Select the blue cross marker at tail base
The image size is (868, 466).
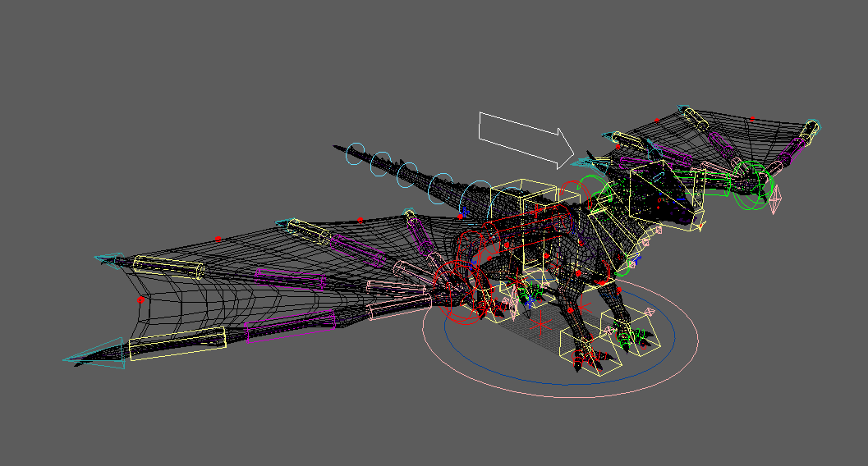coord(465,212)
